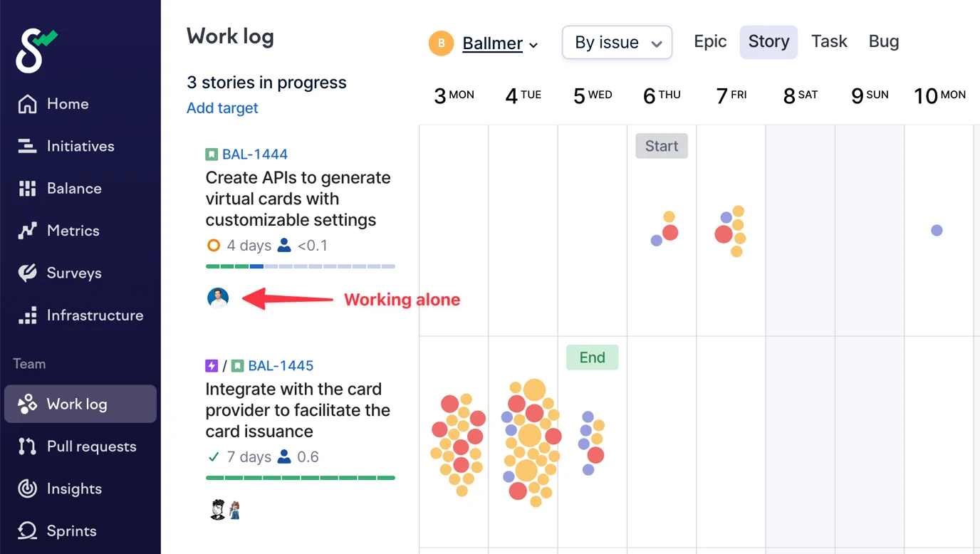Open the Balance grid icon
The width and height of the screenshot is (980, 554).
pyautogui.click(x=27, y=189)
